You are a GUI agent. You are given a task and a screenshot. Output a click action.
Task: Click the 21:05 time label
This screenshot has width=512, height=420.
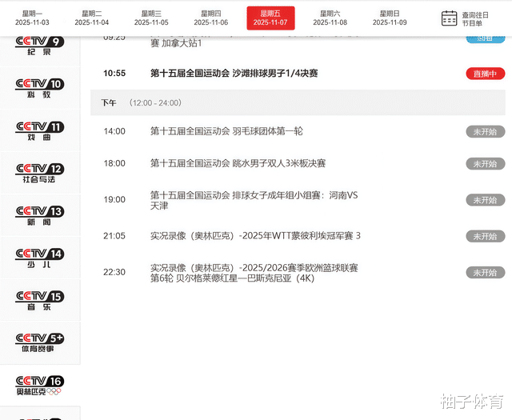(114, 236)
